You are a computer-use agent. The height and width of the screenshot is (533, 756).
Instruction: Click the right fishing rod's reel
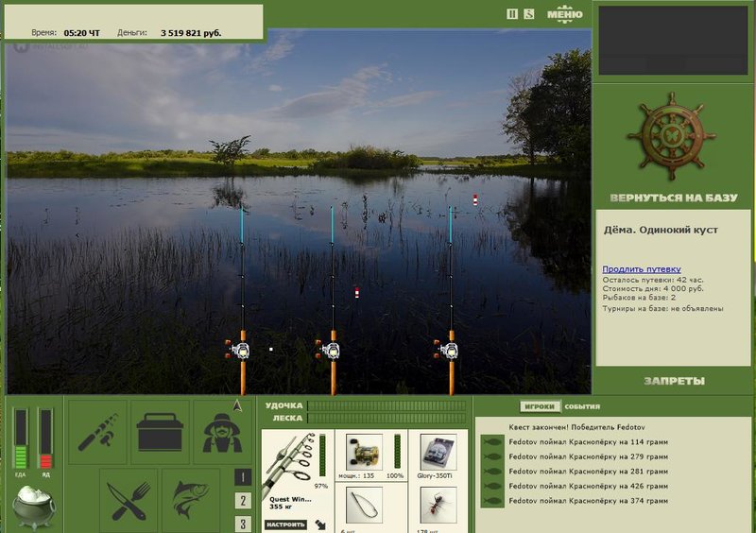click(x=447, y=350)
